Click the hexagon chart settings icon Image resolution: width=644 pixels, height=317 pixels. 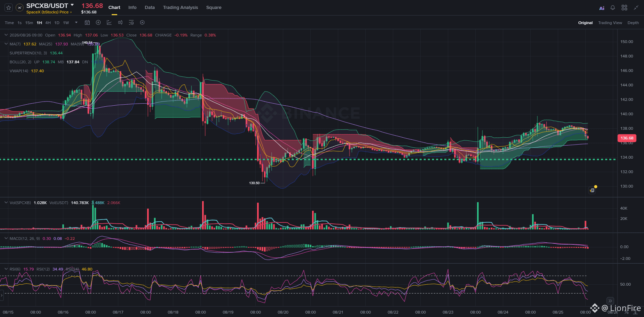click(x=142, y=23)
